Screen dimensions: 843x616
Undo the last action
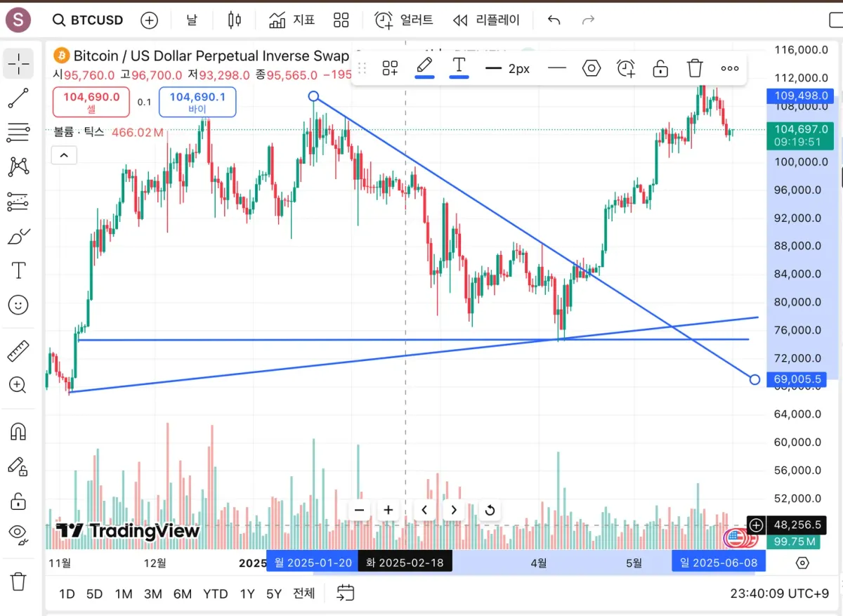(554, 20)
